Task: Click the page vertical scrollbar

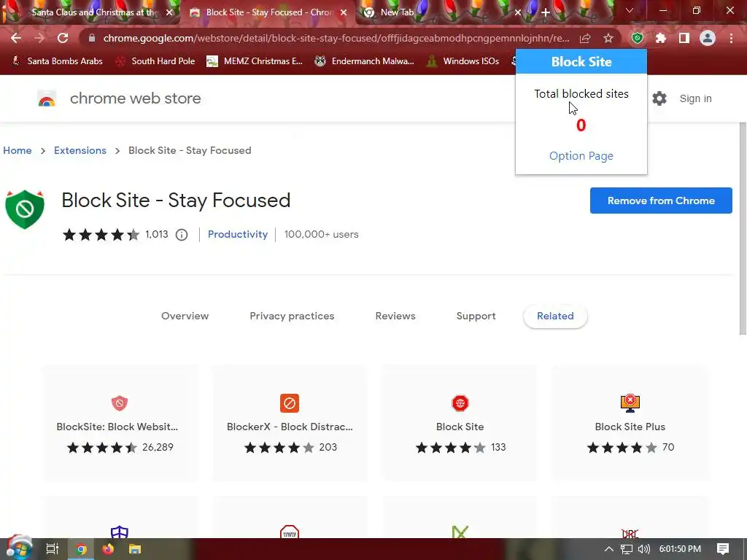Action: click(x=743, y=228)
